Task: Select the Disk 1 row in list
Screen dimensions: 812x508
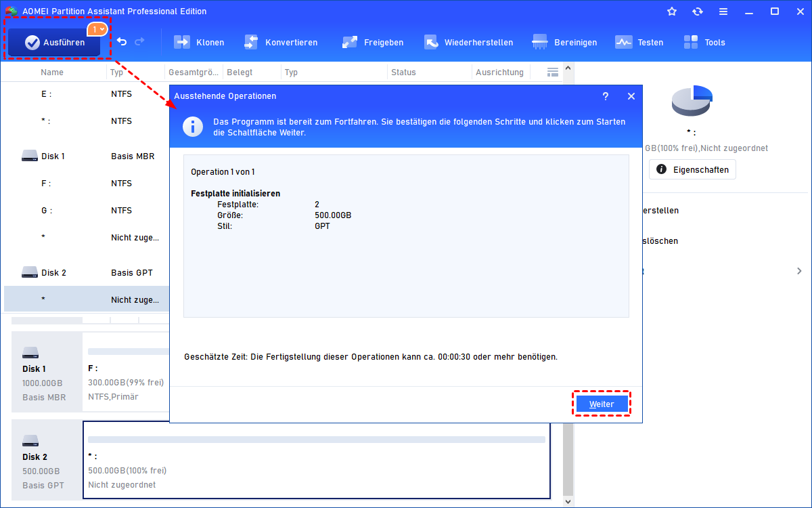Action: pos(87,156)
